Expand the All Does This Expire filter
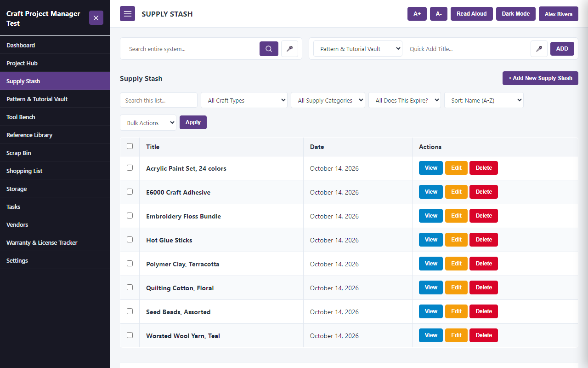This screenshot has height=368, width=588. [405, 100]
